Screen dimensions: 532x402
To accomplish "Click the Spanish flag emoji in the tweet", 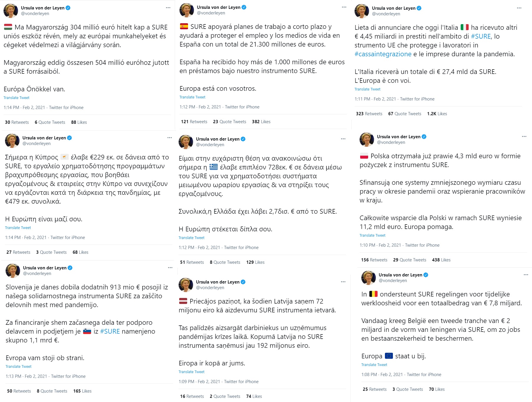I will (184, 27).
